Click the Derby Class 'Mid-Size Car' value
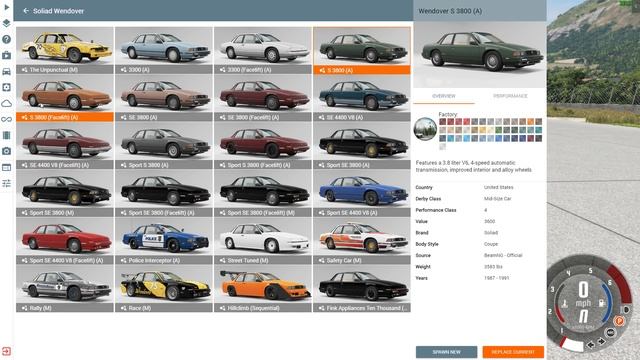640x360 pixels. 498,199
